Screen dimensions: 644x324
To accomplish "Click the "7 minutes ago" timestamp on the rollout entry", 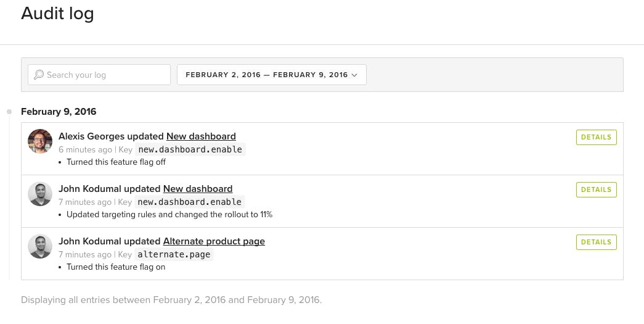I will click(86, 202).
